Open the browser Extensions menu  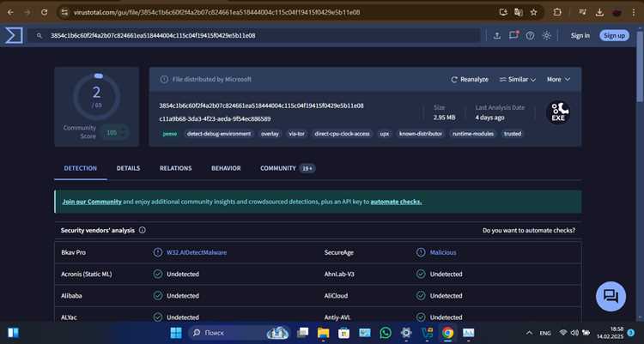[557, 12]
